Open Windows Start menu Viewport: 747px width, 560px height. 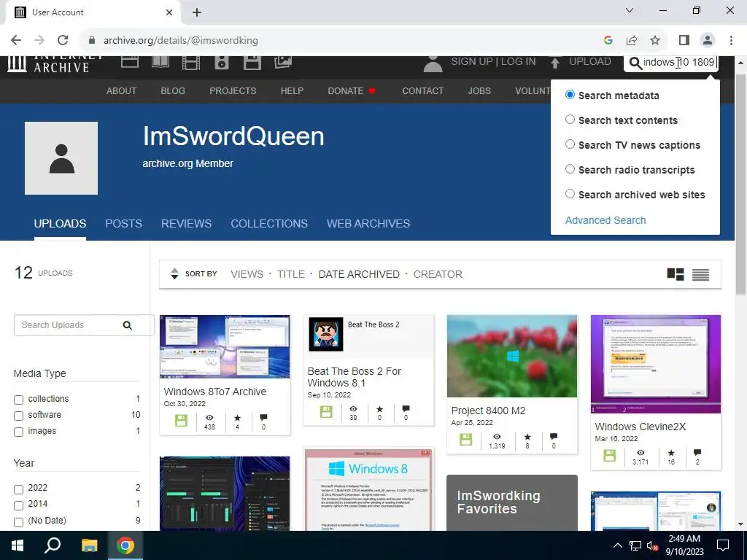point(18,545)
